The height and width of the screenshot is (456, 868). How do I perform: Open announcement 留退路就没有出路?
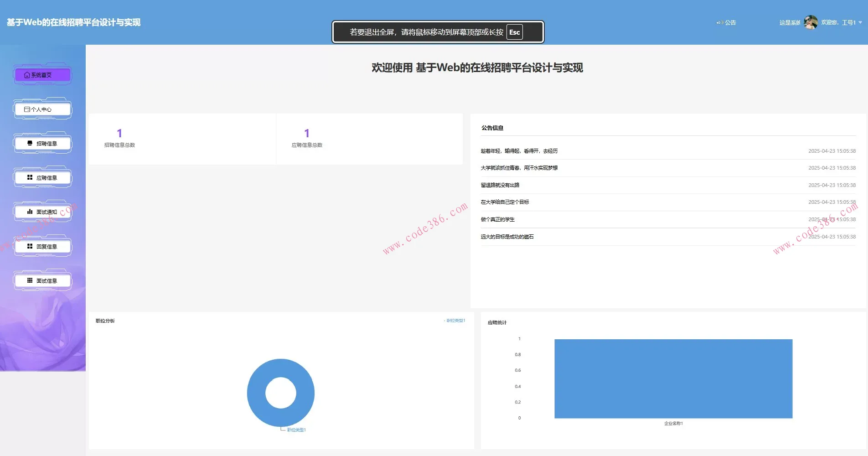[x=500, y=185]
